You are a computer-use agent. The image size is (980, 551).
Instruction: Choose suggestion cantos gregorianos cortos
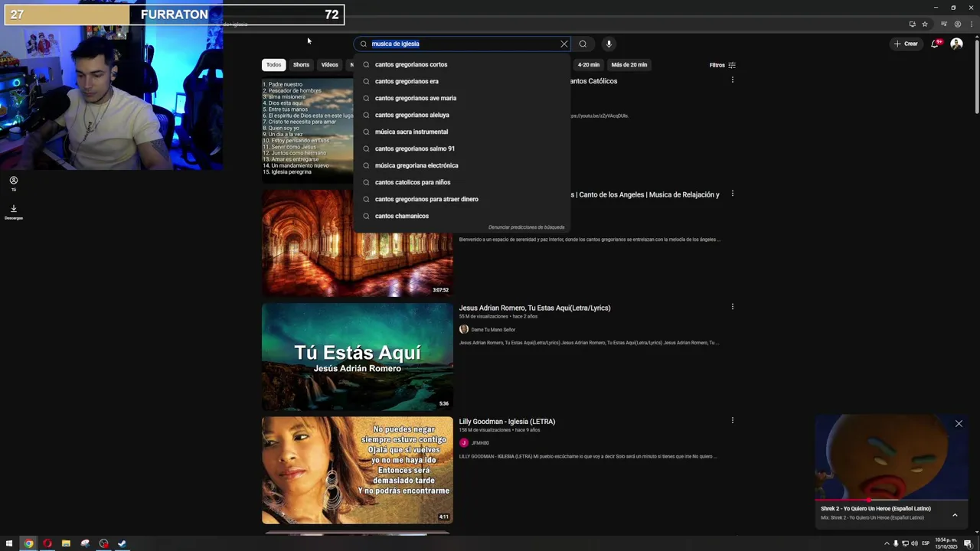pos(462,64)
